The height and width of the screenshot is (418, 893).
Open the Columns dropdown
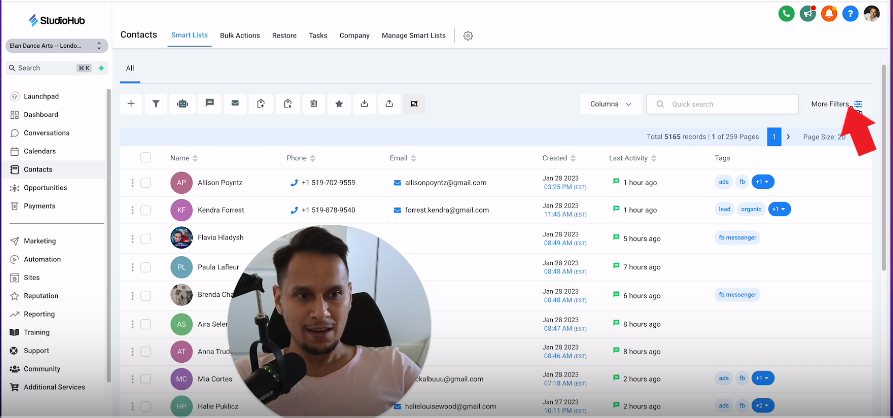click(x=611, y=104)
